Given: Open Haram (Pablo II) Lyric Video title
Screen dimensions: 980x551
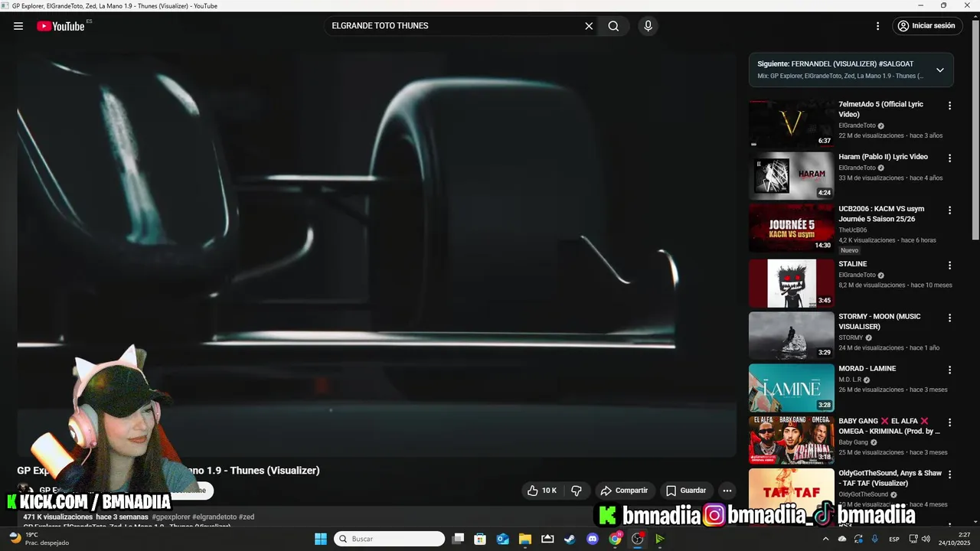Looking at the screenshot, I should (883, 157).
